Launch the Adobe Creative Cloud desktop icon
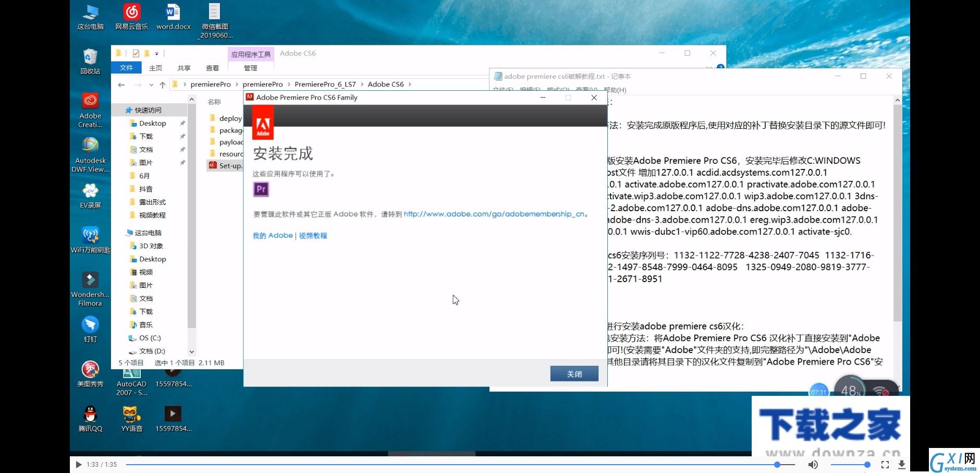The width and height of the screenshot is (980, 473). [x=90, y=110]
